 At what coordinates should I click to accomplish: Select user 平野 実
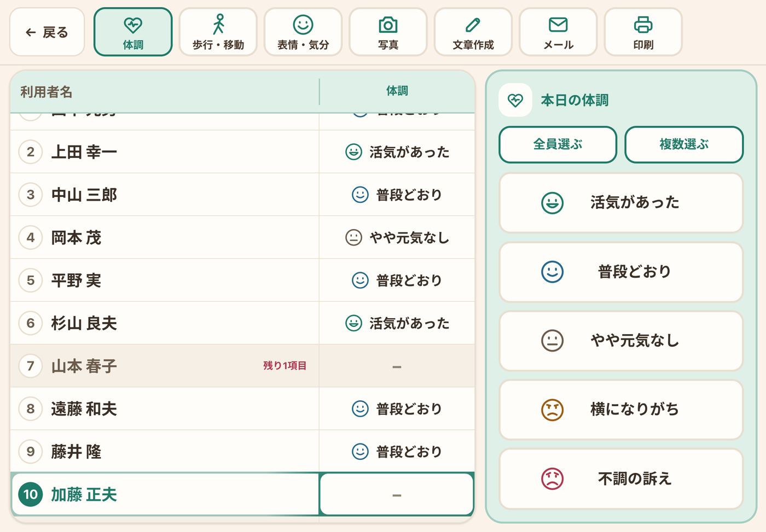pyautogui.click(x=164, y=280)
